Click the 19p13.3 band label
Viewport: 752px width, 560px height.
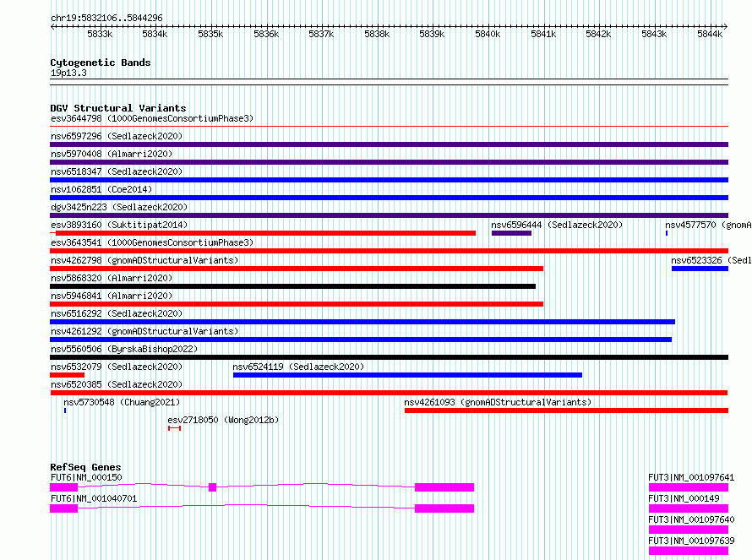click(68, 73)
